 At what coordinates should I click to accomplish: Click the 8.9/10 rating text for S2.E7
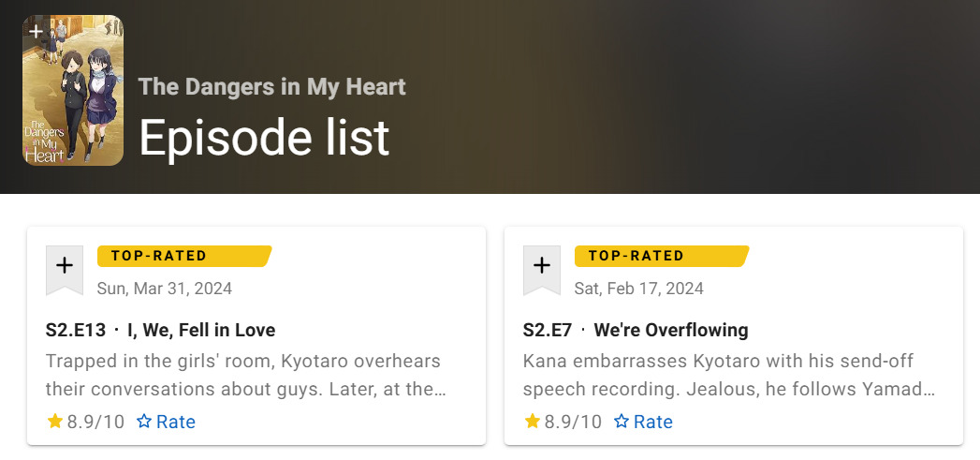[x=573, y=422]
